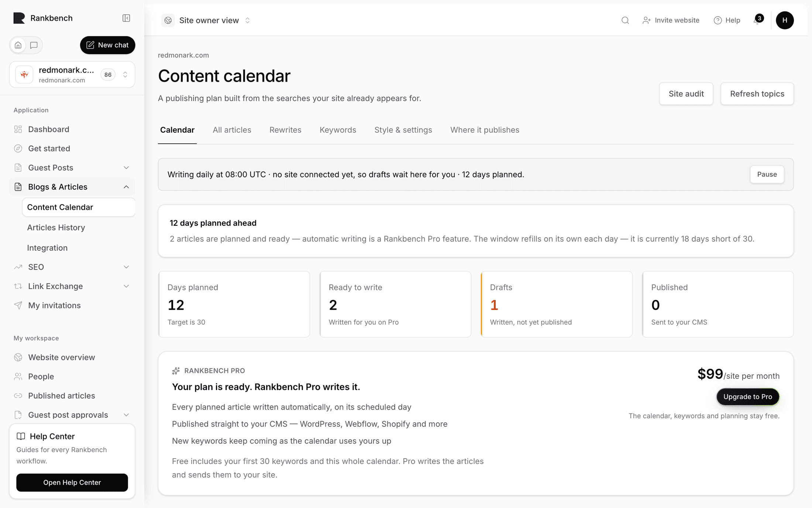Click the Rankbench logo icon
The height and width of the screenshot is (508, 812).
(x=19, y=18)
